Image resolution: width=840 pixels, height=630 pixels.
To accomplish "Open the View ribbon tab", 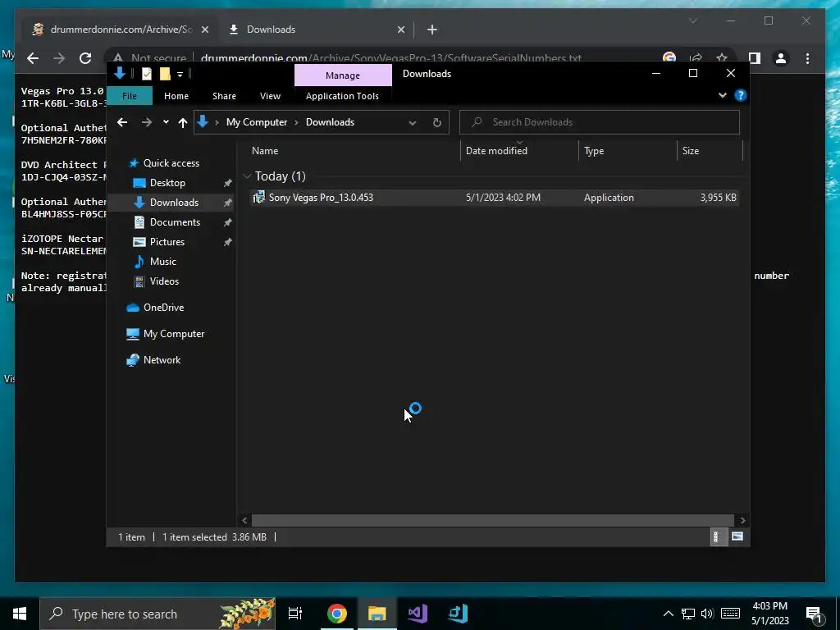I will coord(270,96).
